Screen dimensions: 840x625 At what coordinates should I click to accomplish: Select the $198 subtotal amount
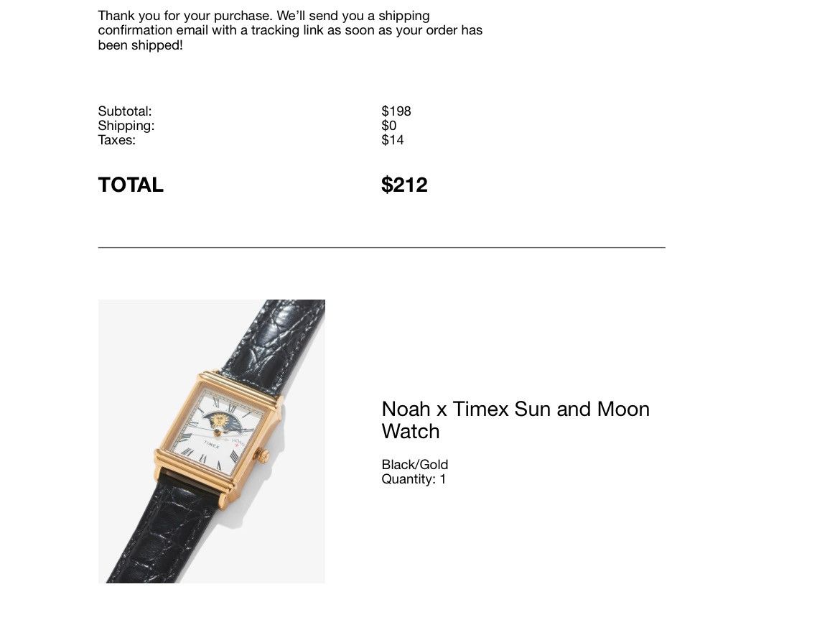tap(396, 111)
